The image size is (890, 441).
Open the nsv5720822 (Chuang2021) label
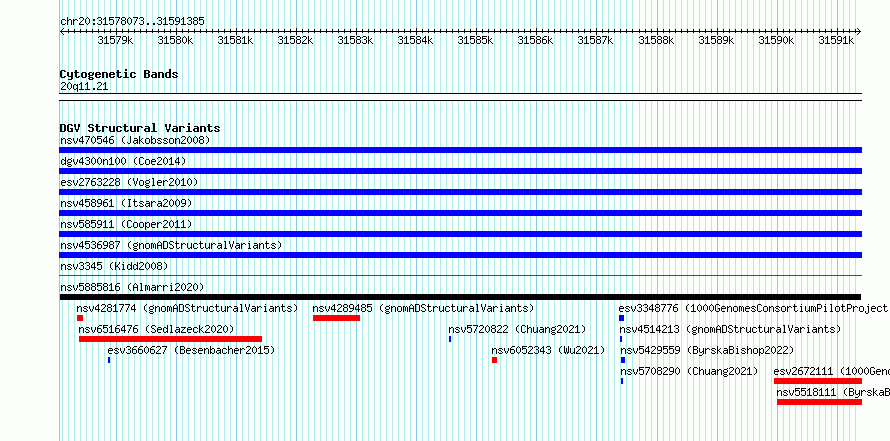pyautogui.click(x=517, y=329)
